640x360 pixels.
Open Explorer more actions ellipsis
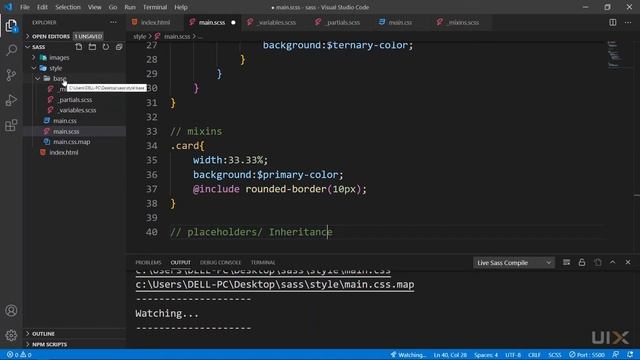pos(113,22)
